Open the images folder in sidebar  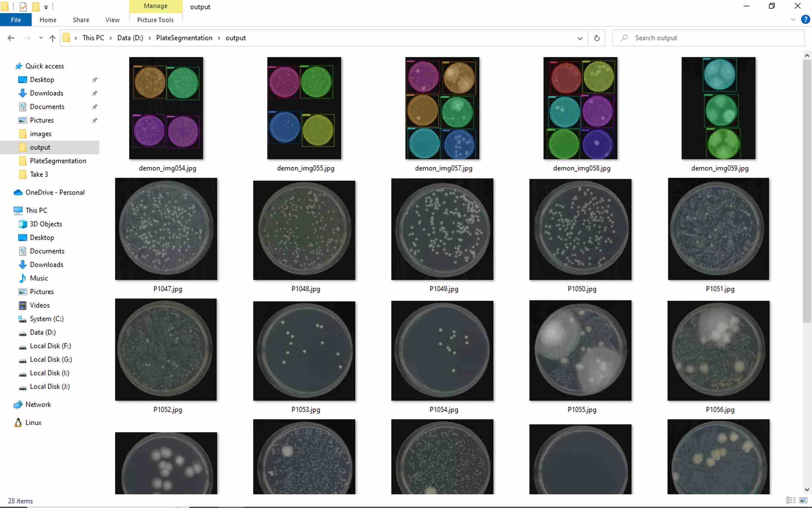pyautogui.click(x=40, y=134)
